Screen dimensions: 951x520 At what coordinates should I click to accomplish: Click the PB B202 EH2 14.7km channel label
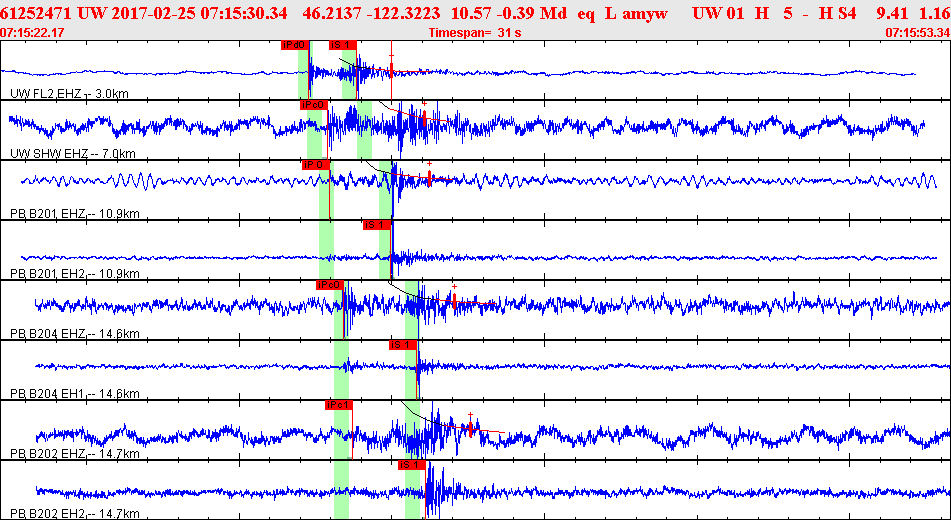(x=75, y=515)
